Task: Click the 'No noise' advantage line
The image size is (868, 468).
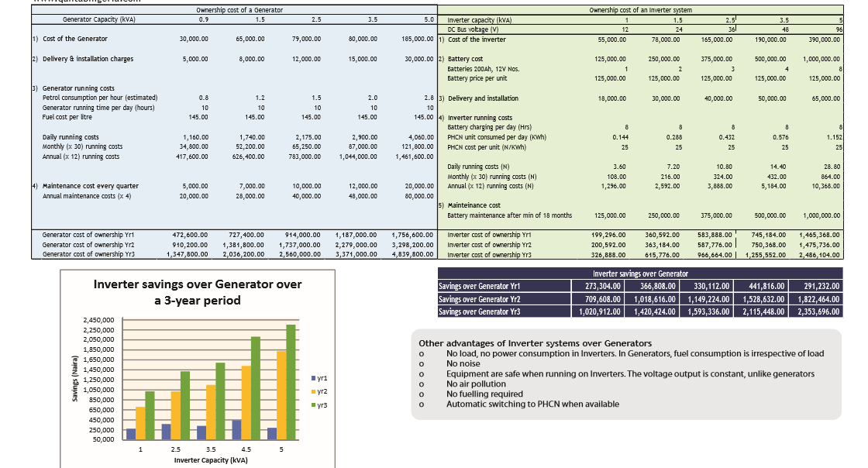Action: tap(463, 363)
